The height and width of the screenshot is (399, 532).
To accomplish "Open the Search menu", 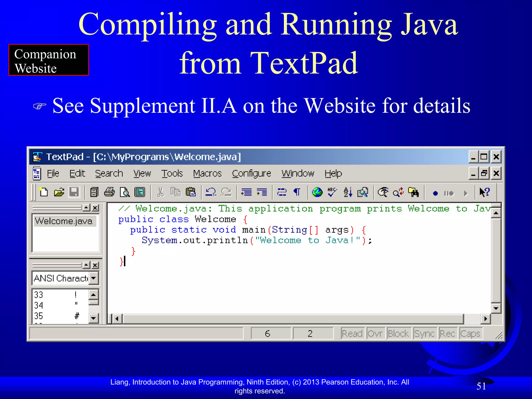I will (x=109, y=173).
